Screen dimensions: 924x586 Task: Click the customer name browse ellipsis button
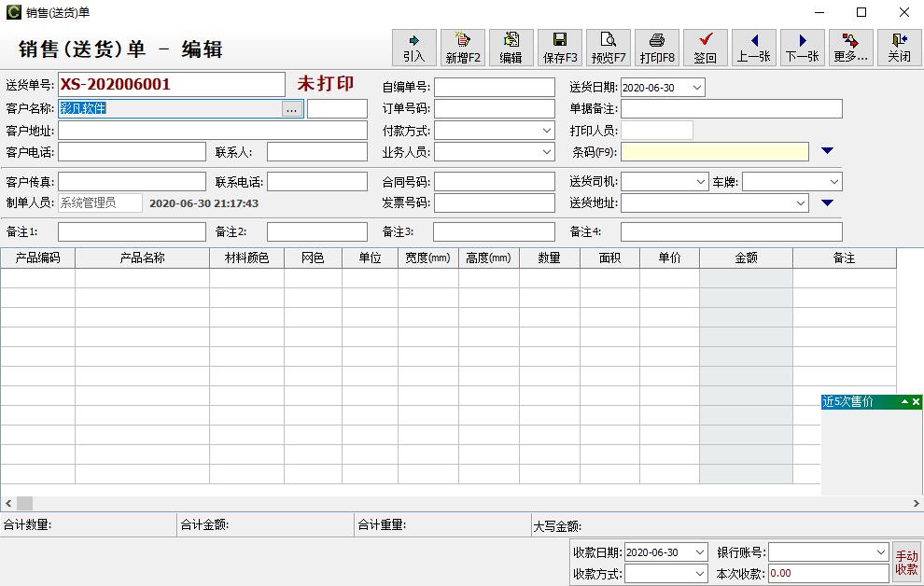(x=292, y=109)
